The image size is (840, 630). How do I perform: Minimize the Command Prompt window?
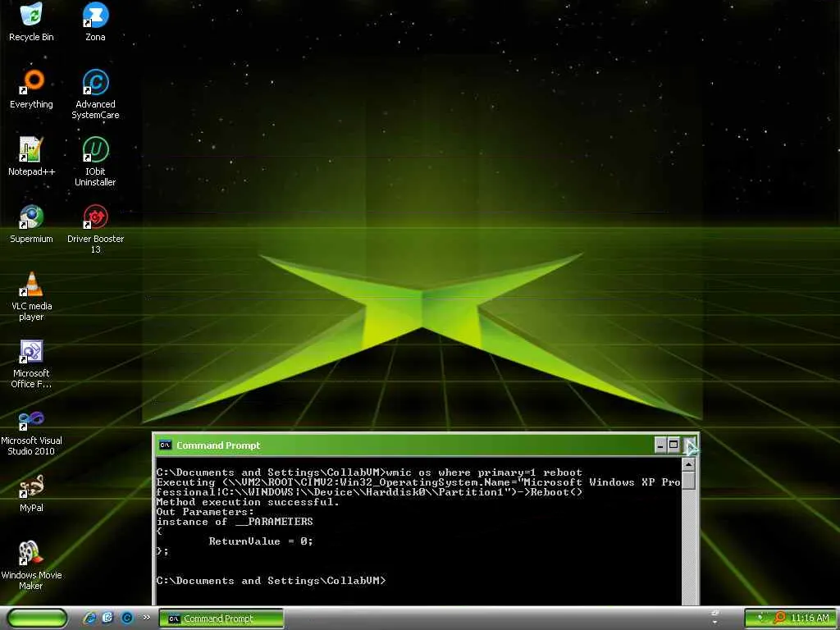point(660,445)
